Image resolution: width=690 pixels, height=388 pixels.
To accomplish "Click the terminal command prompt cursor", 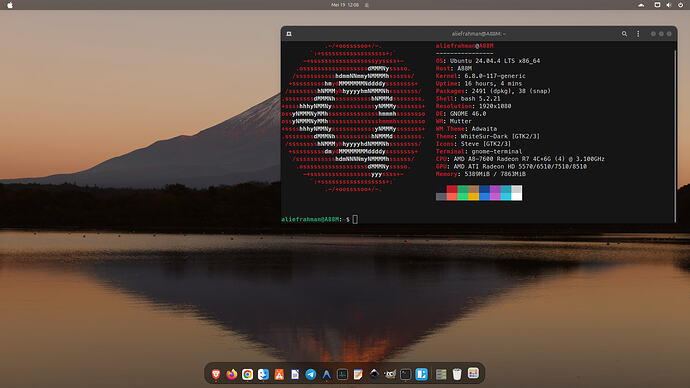I will pyautogui.click(x=355, y=219).
